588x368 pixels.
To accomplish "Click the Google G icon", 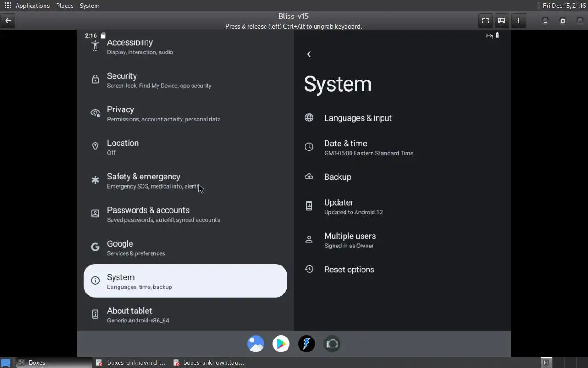I will click(x=95, y=247).
